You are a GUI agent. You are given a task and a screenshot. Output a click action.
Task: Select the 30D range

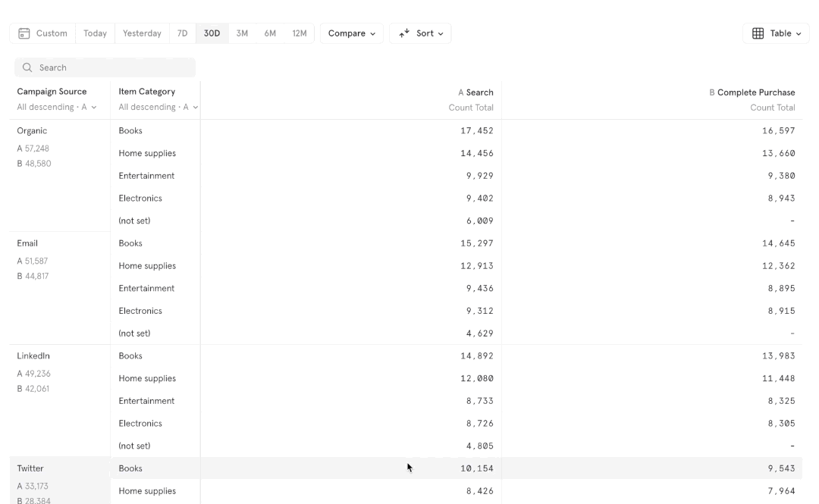[x=212, y=33]
